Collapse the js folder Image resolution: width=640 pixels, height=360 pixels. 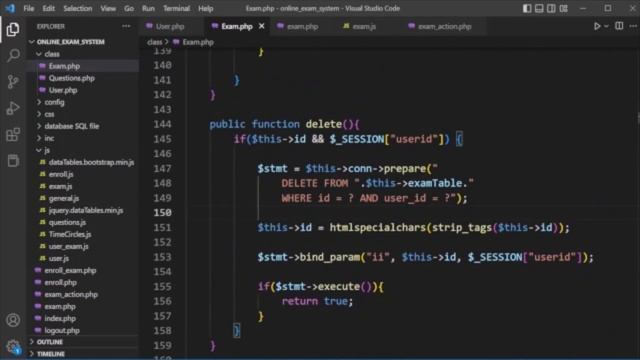tap(47, 150)
